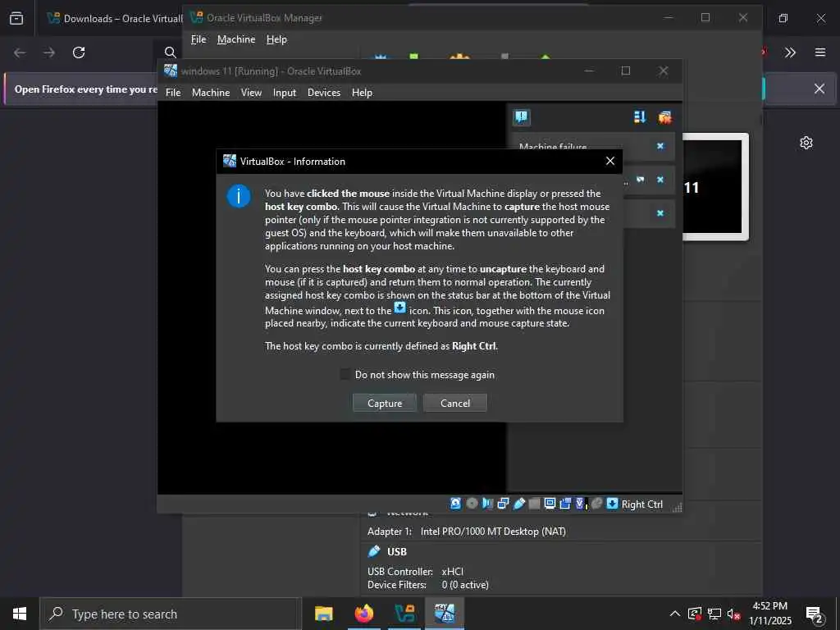This screenshot has width=840, height=630.
Task: Open File Explorer from the taskbar
Action: coord(323,614)
